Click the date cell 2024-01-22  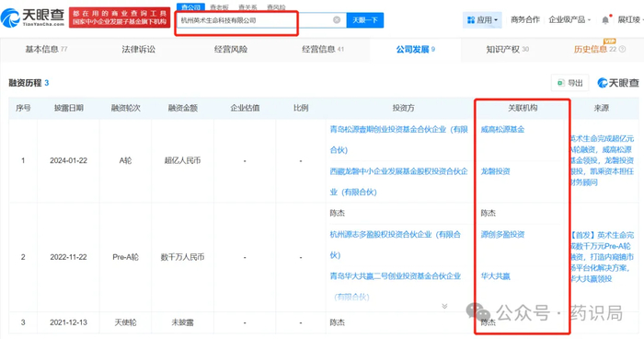click(x=69, y=160)
